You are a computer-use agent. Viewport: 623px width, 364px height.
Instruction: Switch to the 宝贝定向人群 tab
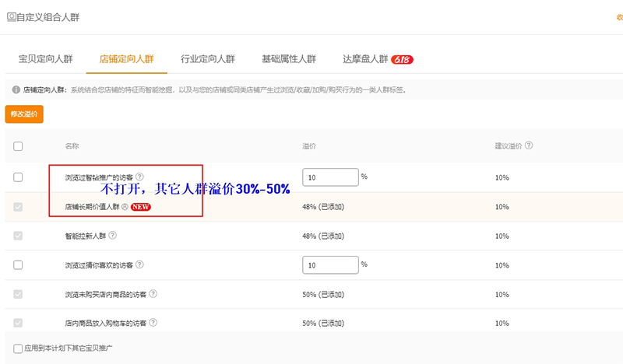45,59
